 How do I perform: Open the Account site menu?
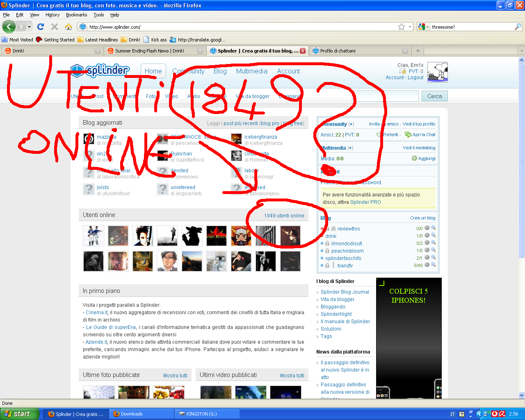pyautogui.click(x=288, y=71)
